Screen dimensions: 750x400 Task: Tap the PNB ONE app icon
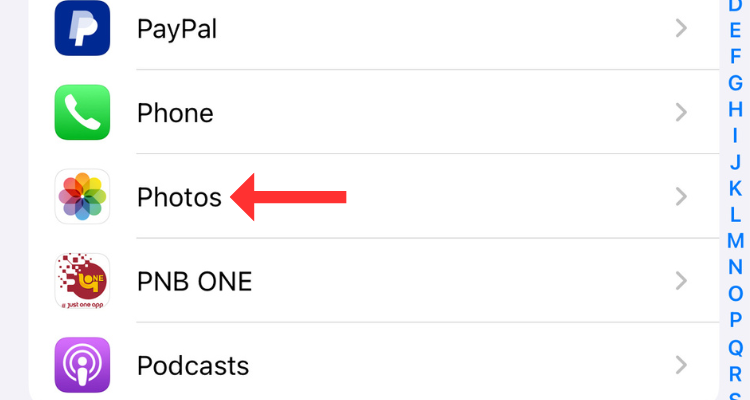82,281
